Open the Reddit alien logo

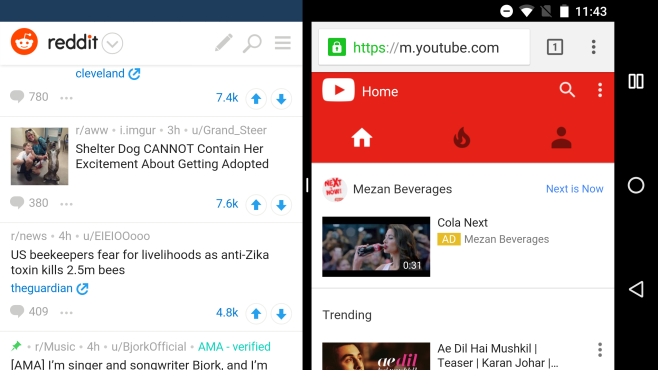click(24, 42)
